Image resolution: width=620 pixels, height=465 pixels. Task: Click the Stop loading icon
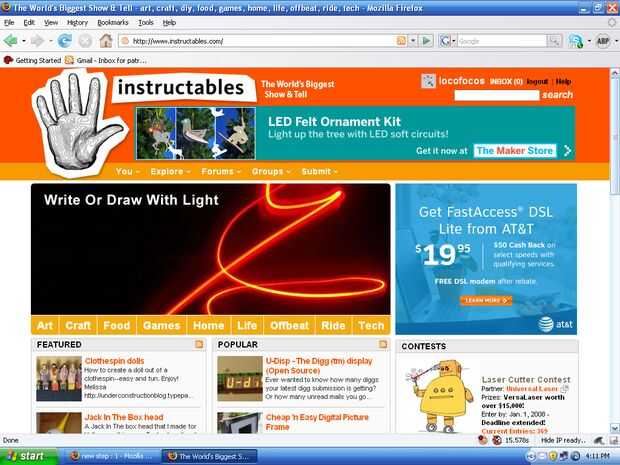(85, 41)
